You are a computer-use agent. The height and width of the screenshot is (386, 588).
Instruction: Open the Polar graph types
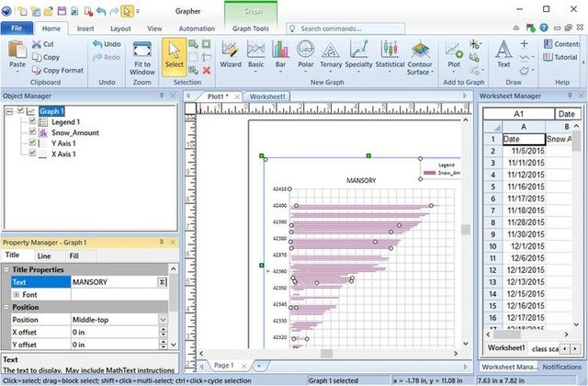point(305,55)
